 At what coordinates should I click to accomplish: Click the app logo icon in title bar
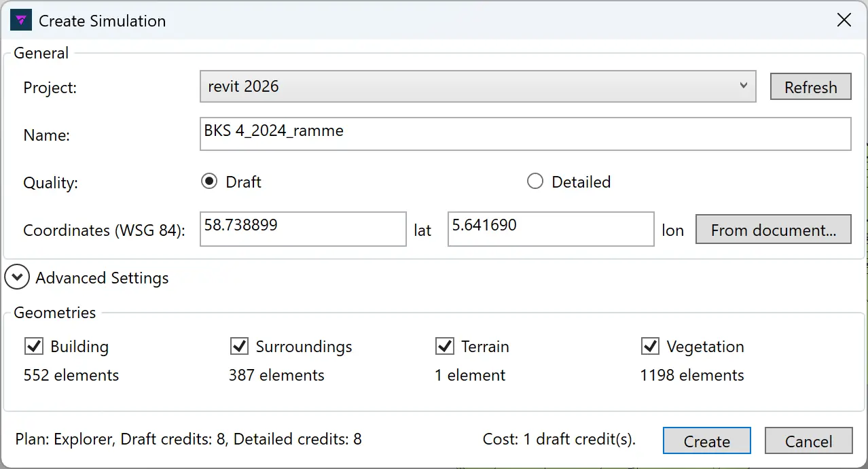(21, 20)
